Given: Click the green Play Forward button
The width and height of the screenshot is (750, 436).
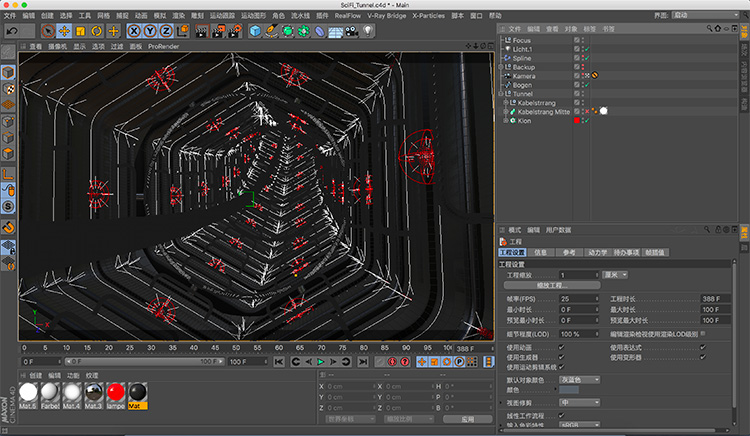Looking at the screenshot, I should 320,362.
